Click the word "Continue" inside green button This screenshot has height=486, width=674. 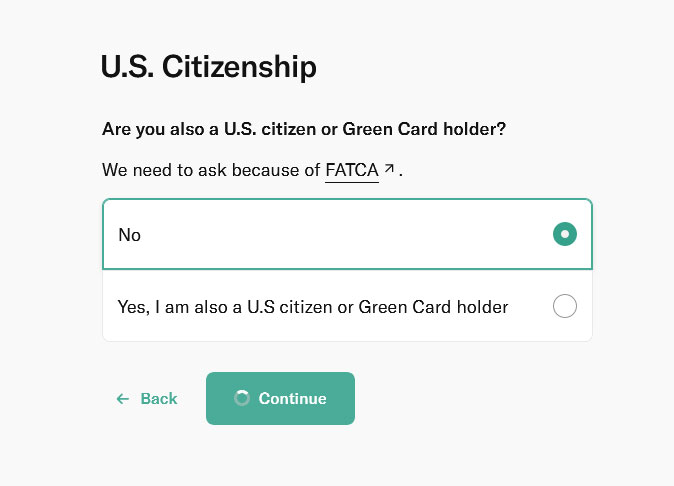pyautogui.click(x=292, y=399)
